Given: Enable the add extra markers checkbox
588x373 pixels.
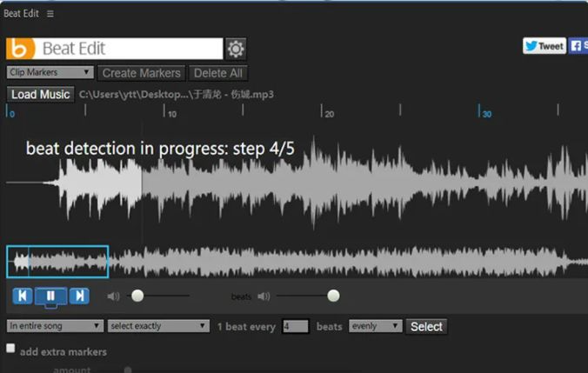Looking at the screenshot, I should pos(11,349).
